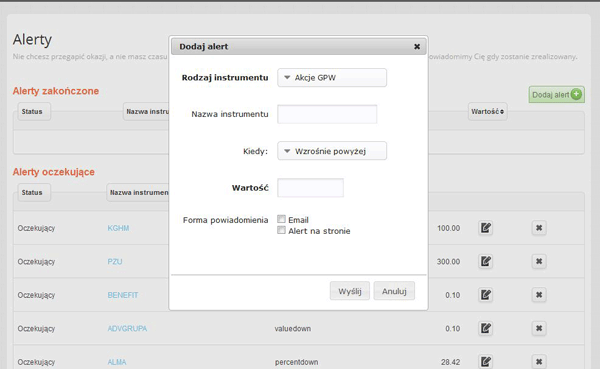Focus the Nazwa instrumentu text field

327,114
